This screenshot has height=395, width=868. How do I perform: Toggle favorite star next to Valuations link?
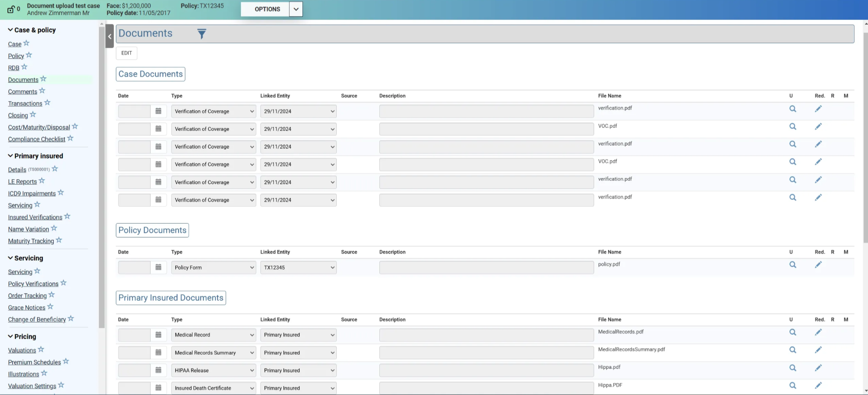tap(41, 349)
